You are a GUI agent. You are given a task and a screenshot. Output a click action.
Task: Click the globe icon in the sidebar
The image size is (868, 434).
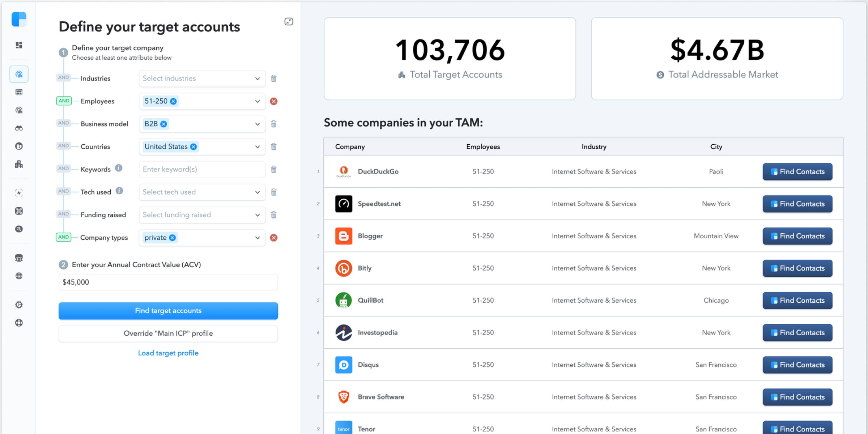19,276
